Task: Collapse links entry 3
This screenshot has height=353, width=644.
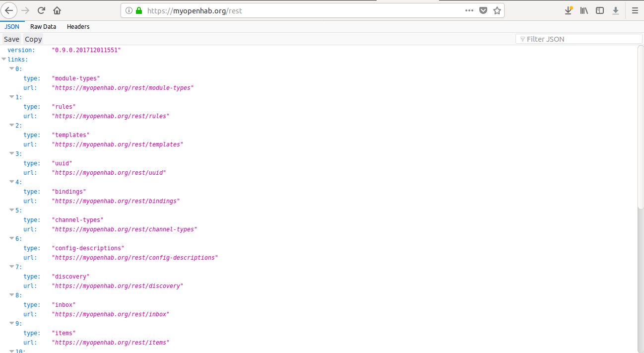Action: tap(12, 154)
